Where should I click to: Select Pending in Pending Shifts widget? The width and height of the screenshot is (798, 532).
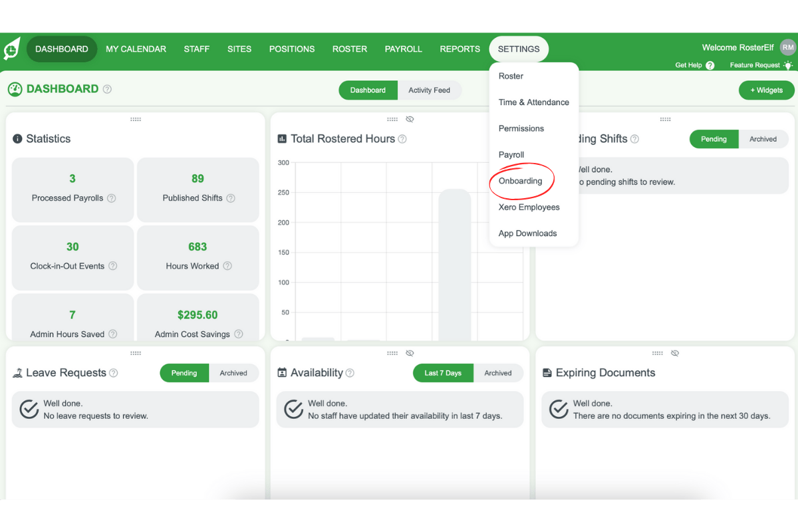(x=714, y=139)
